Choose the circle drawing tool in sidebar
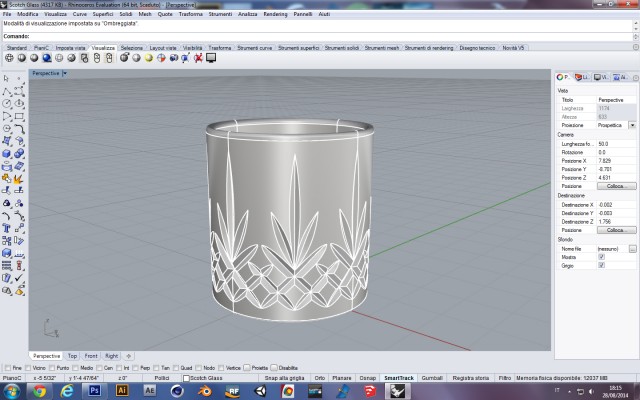Screen dimensions: 640x400 pyautogui.click(x=7, y=104)
